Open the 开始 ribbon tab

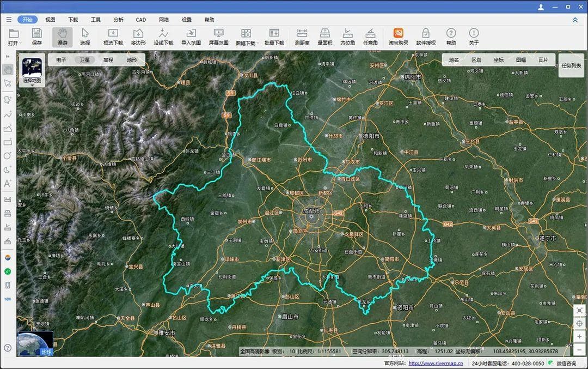[27, 20]
